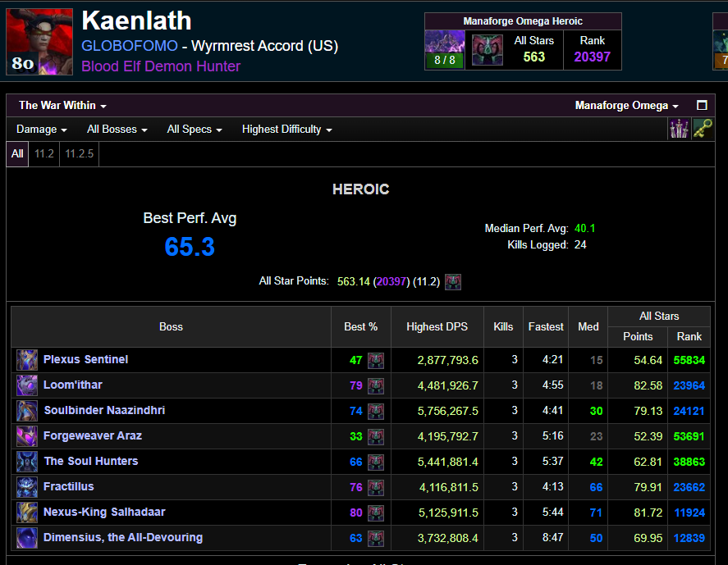Image resolution: width=728 pixels, height=565 pixels.
Task: Click spec icon in Nexus-King Salhadaar row
Action: (x=376, y=513)
